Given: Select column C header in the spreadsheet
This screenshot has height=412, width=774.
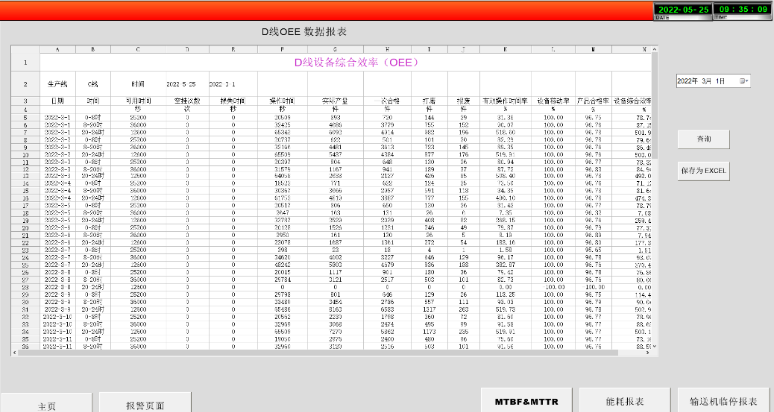Looking at the screenshot, I should tap(137, 48).
